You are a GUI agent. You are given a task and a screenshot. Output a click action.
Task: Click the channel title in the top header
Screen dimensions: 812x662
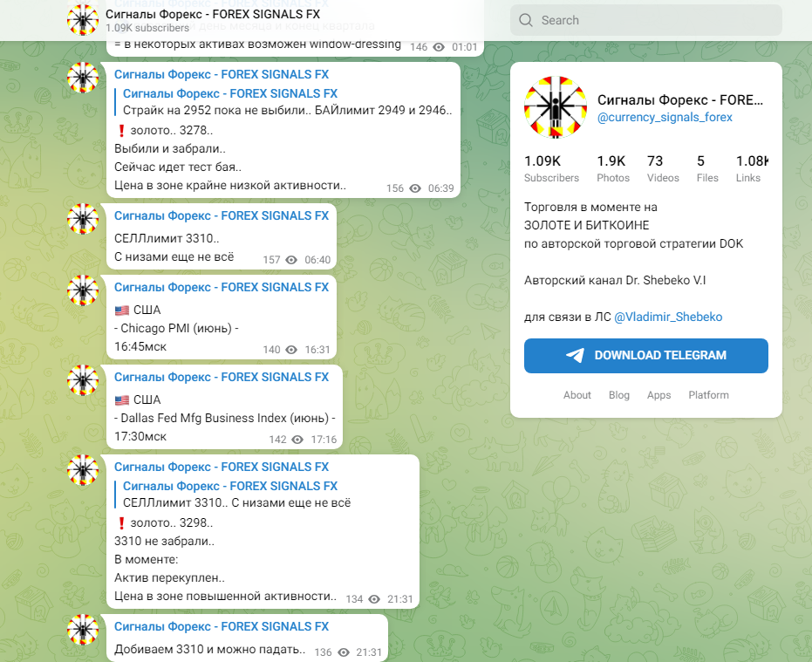coord(213,14)
